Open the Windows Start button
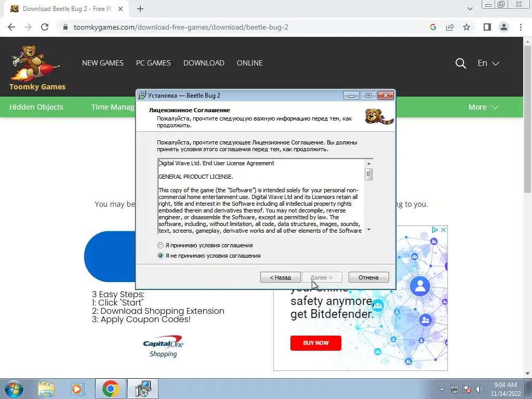 tap(14, 389)
